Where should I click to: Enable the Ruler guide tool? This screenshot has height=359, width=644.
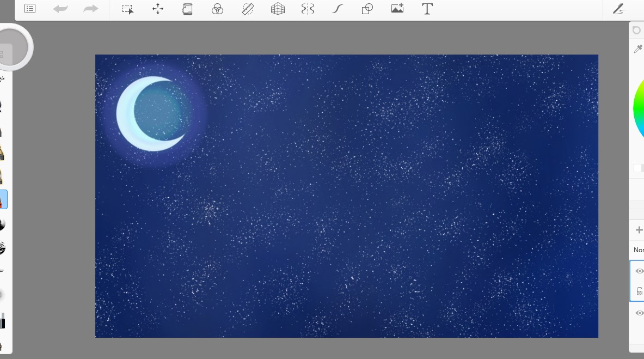[248, 9]
